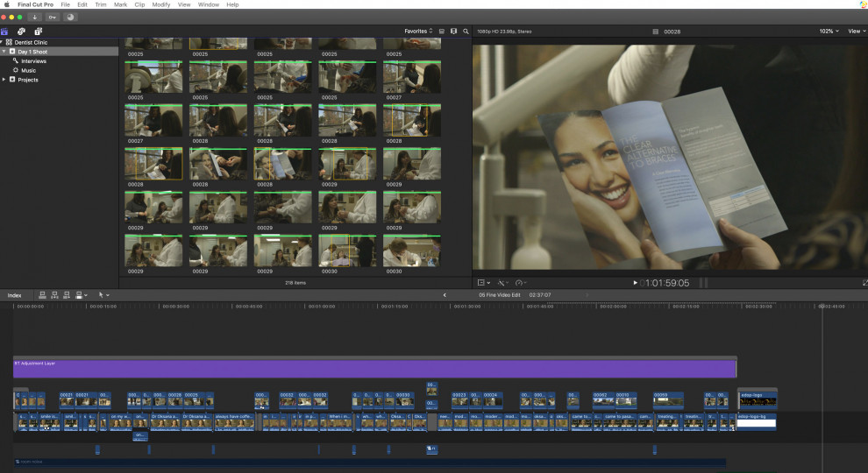Connect clip to primary storyline button
Image resolution: width=868 pixels, height=473 pixels.
[x=42, y=295]
